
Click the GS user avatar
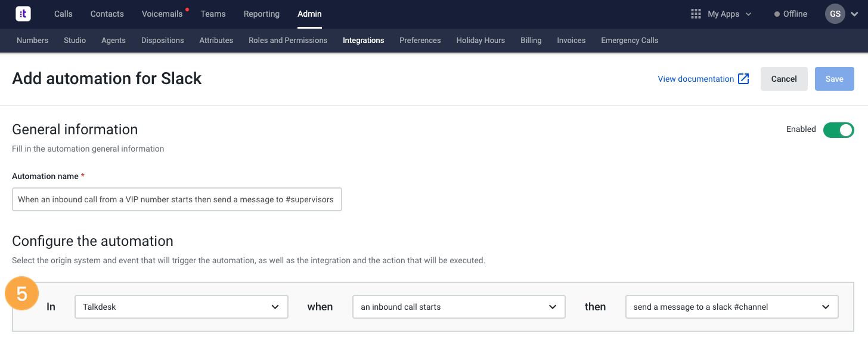tap(835, 14)
